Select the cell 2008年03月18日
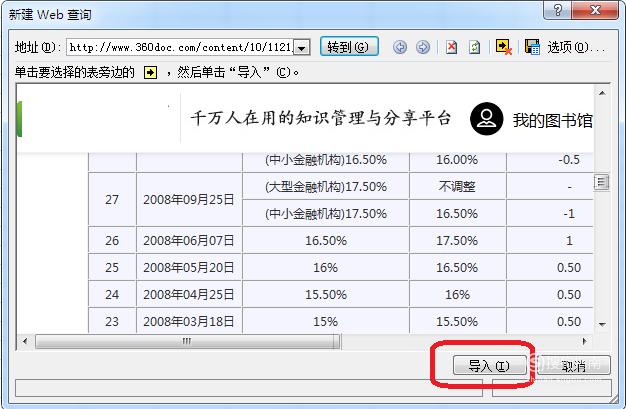 (x=189, y=321)
